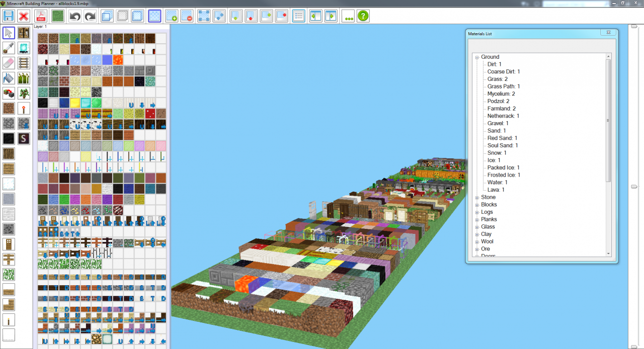Pick the eyedropper tool
Viewport: 644px width, 349px height.
tap(9, 48)
